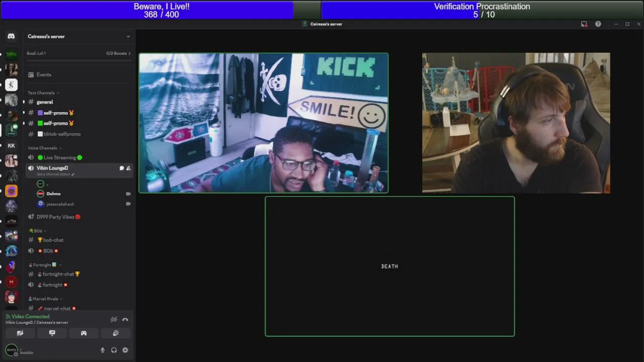644x362 pixels.
Task: Click the Beware, I Live!! progress bar
Action: (161, 10)
